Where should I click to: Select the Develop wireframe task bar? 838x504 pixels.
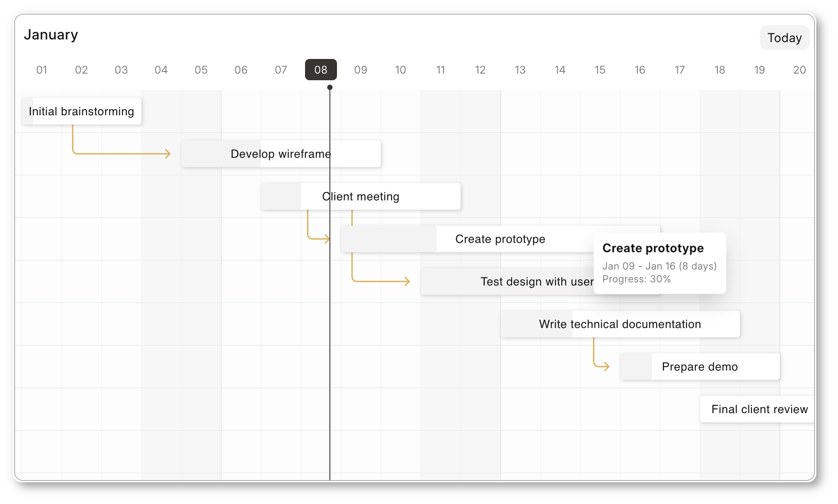[x=281, y=154]
